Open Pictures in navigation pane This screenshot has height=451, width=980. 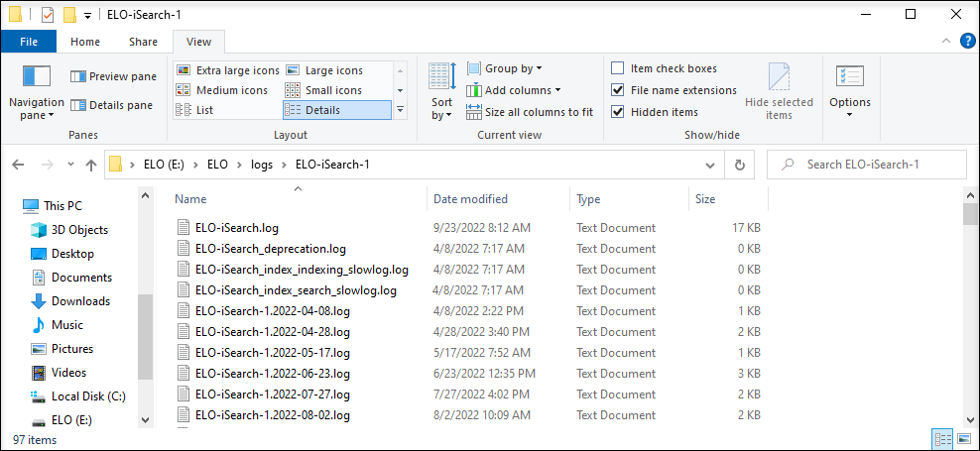(x=61, y=349)
